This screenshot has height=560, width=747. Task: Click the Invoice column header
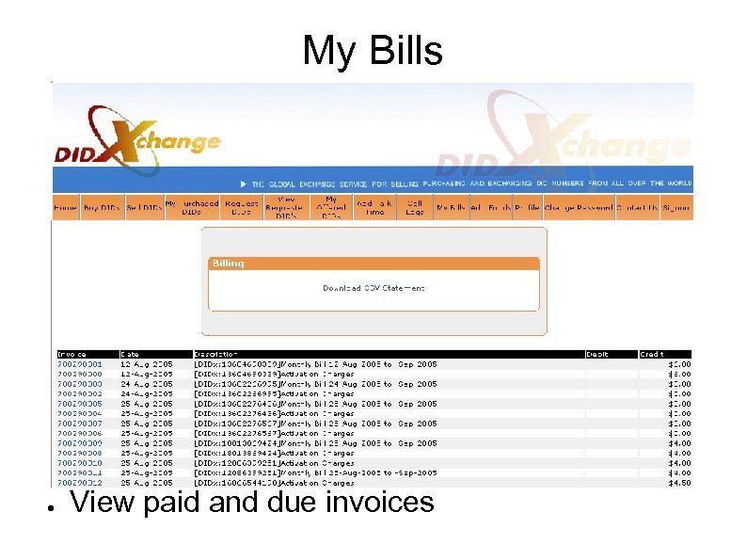[87, 354]
